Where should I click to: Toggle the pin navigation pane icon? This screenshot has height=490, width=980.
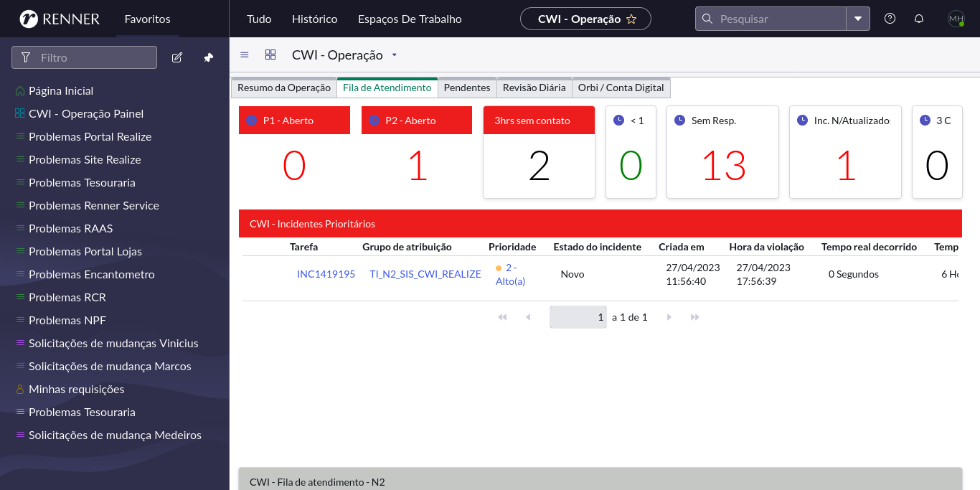click(x=209, y=57)
